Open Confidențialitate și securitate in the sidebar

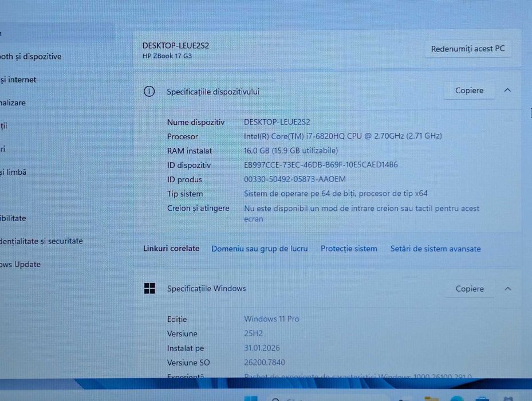(x=41, y=241)
